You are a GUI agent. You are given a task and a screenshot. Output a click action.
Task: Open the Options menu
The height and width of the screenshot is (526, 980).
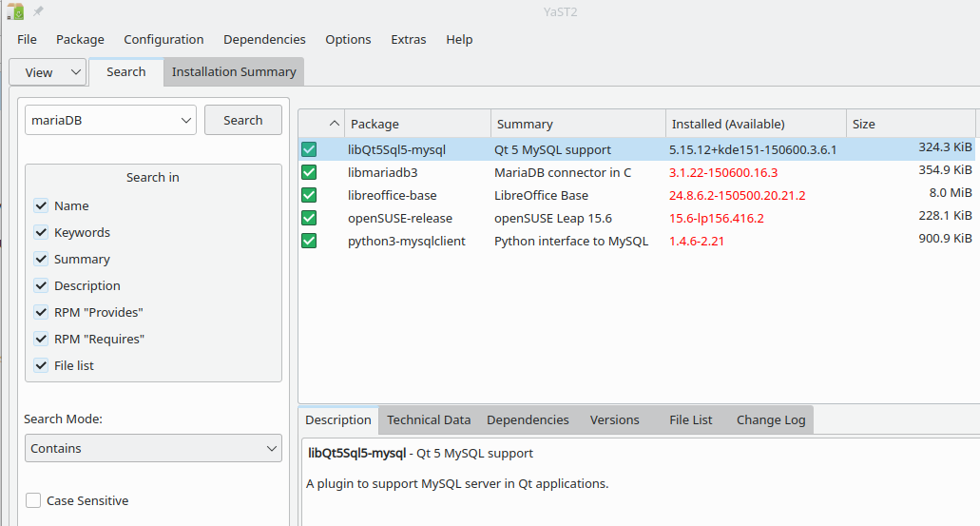click(x=348, y=39)
